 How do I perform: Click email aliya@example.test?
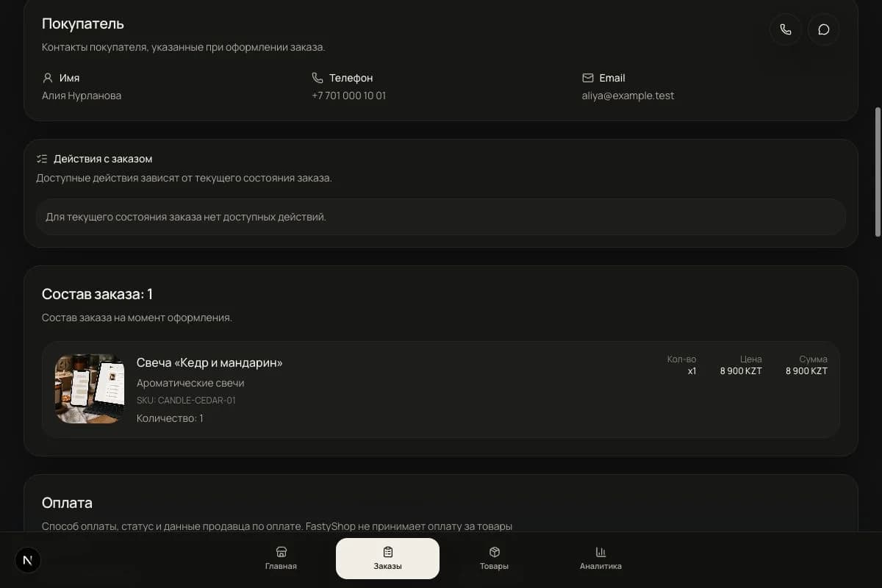point(628,96)
